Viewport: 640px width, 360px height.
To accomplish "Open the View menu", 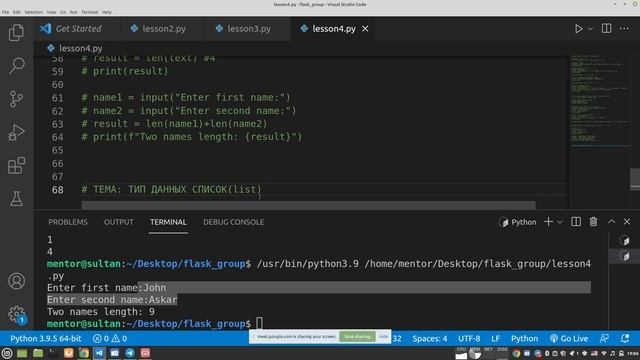I will click(x=51, y=12).
